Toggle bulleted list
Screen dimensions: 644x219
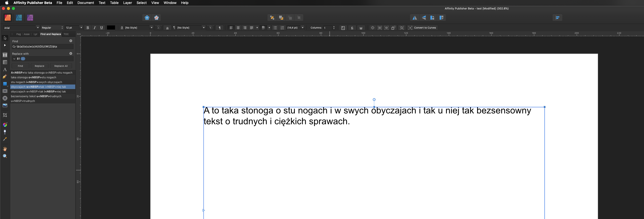(x=275, y=28)
